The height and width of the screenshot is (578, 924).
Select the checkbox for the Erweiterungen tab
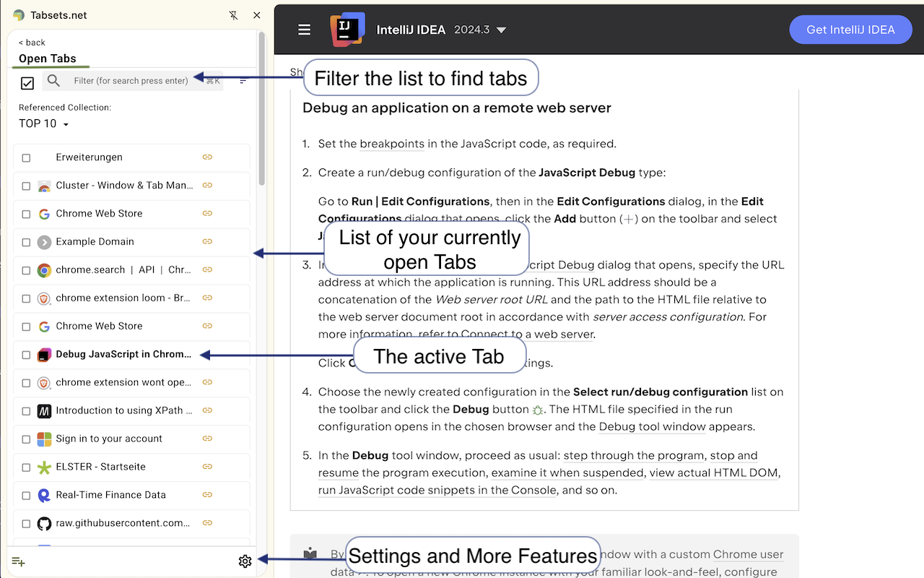(x=27, y=158)
